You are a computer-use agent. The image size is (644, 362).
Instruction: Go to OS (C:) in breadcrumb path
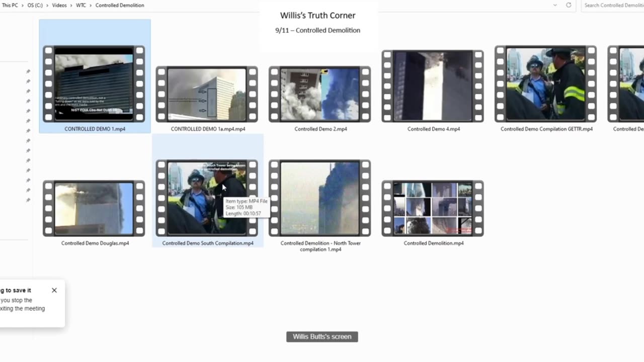click(35, 5)
